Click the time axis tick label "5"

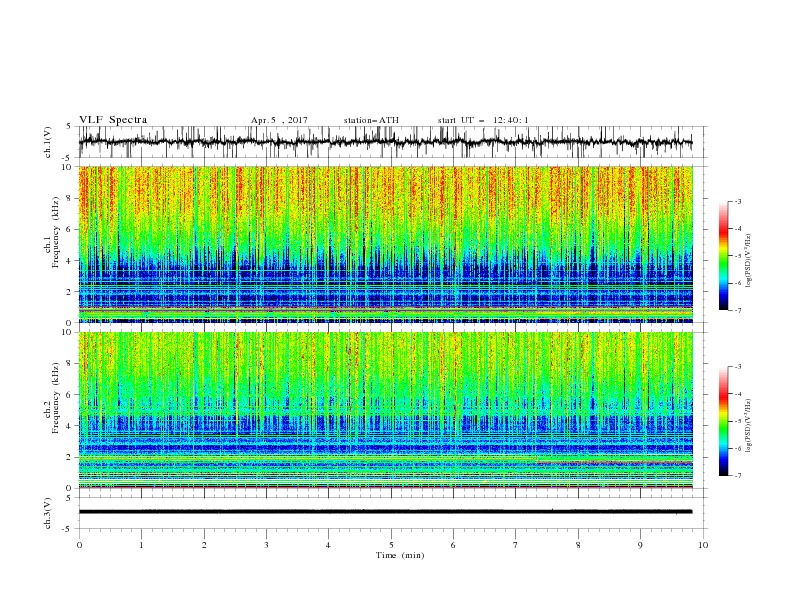tap(391, 545)
